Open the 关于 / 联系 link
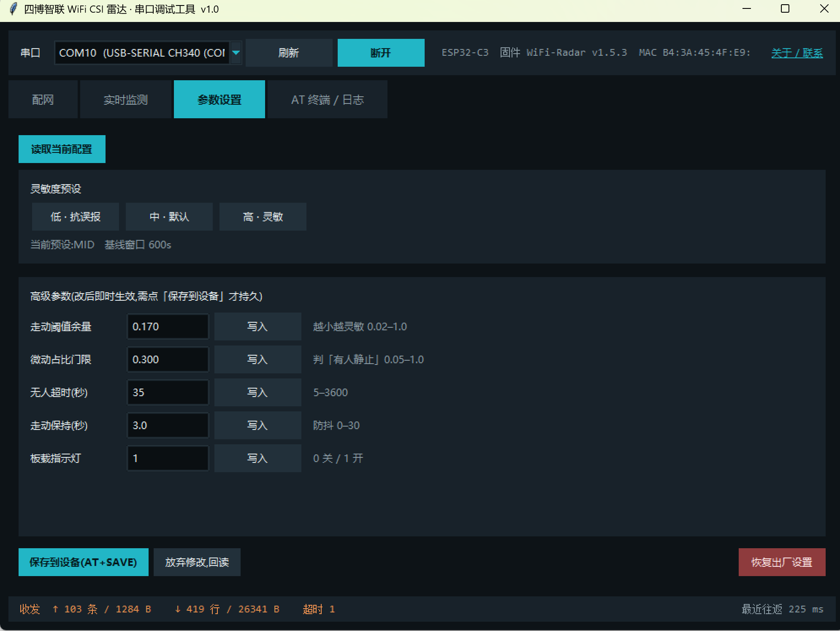The image size is (840, 631). click(x=797, y=53)
